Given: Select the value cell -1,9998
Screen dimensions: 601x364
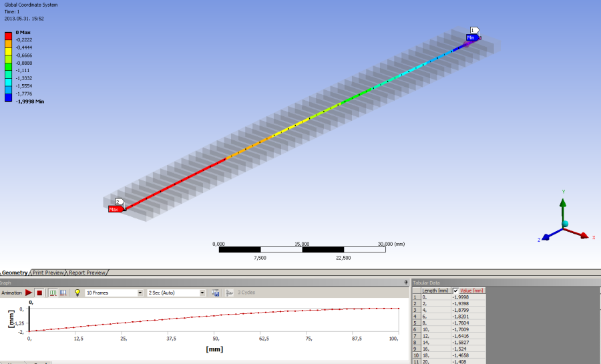Looking at the screenshot, I should coord(468,297).
